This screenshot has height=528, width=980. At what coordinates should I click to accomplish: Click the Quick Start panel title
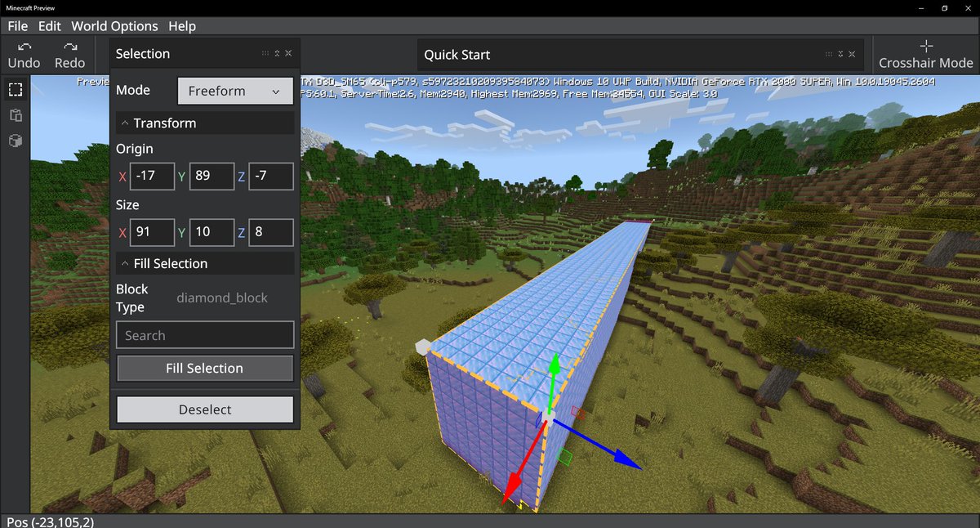point(457,55)
